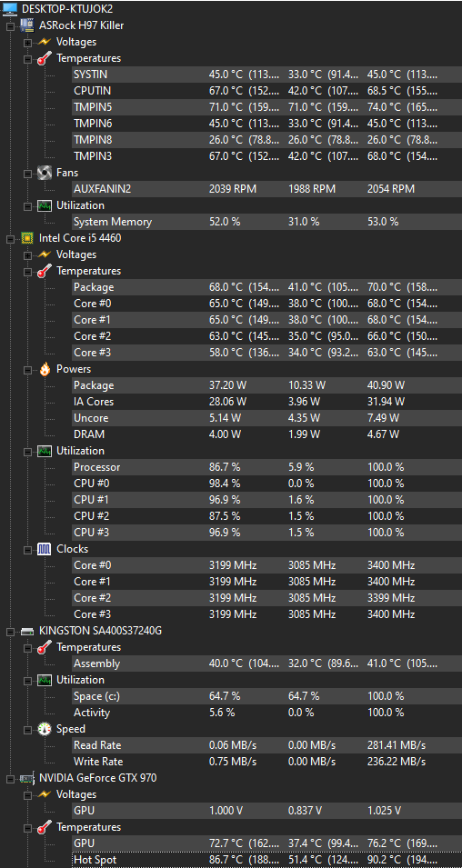
Task: Click the thermometer icon under KINGSTON SA400S37240G
Action: 45,647
